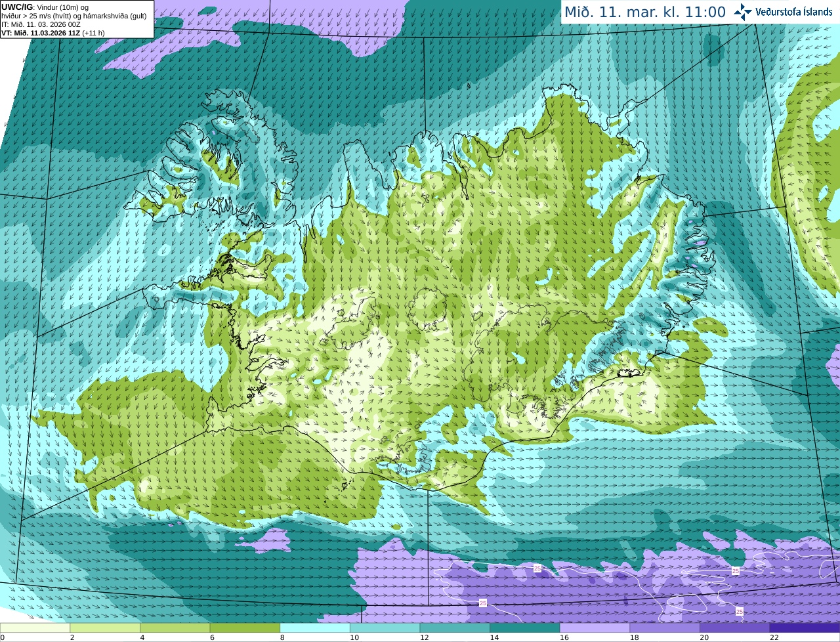Pick the purple 20–22 m/s legend swatch
Image resolution: width=840 pixels, height=642 pixels.
point(735,628)
